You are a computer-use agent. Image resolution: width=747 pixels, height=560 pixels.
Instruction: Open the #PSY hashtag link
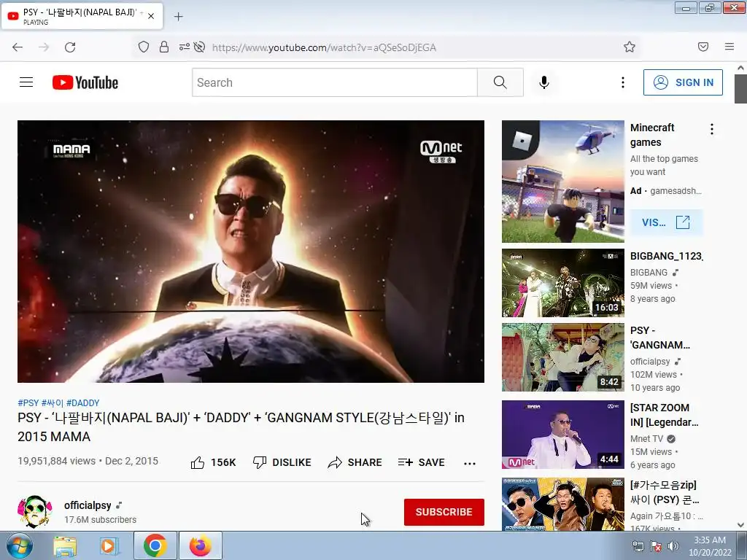coord(28,402)
